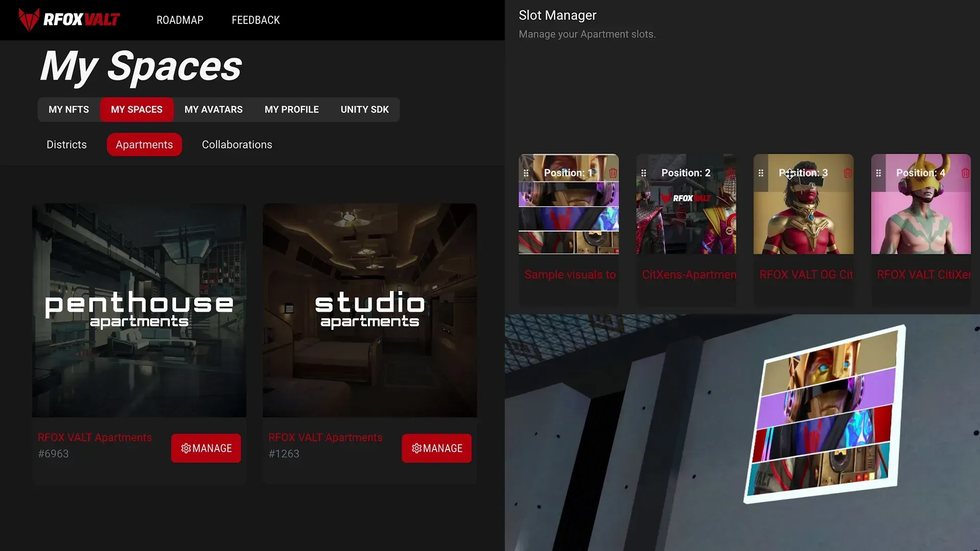Click the 'Sample visuals to' slot title
The height and width of the screenshot is (551, 980).
point(570,274)
